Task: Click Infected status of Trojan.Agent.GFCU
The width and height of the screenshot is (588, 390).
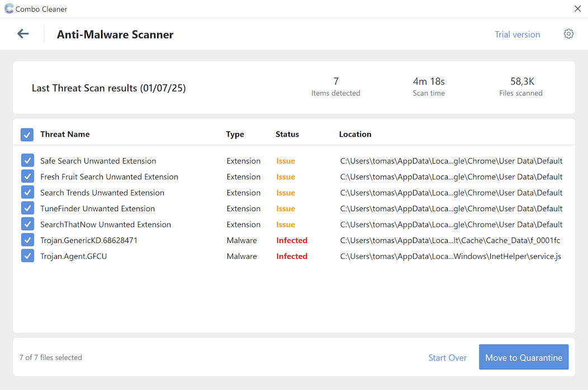Action: (x=292, y=256)
